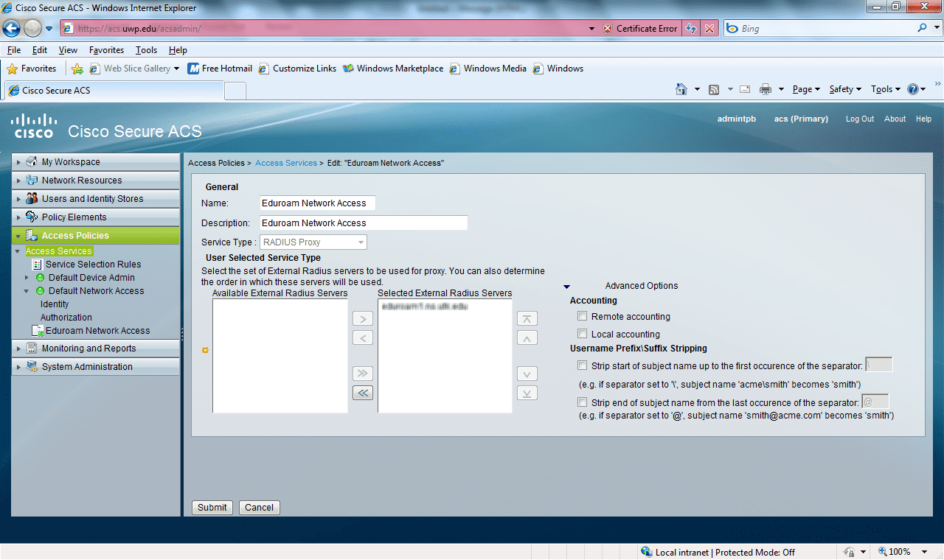Toggle strip start of subject name checkbox
944x560 pixels.
[583, 365]
